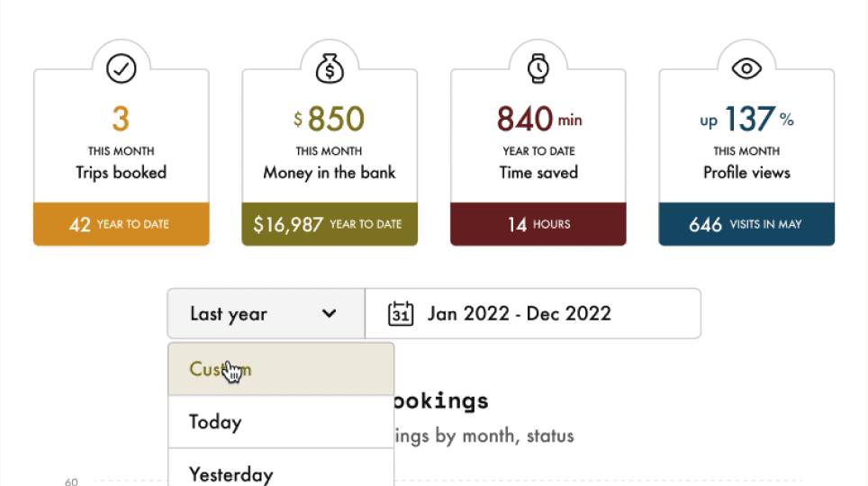Click the 646 Visits in May banner
Screen dimensions: 868x486
tap(746, 224)
